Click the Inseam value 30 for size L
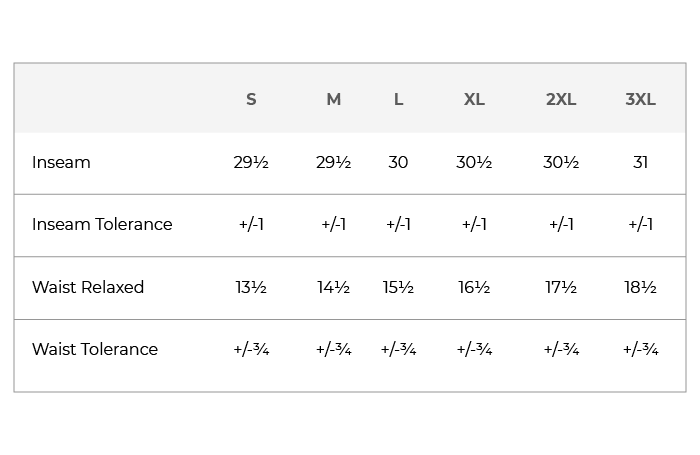The width and height of the screenshot is (700, 455). (398, 162)
